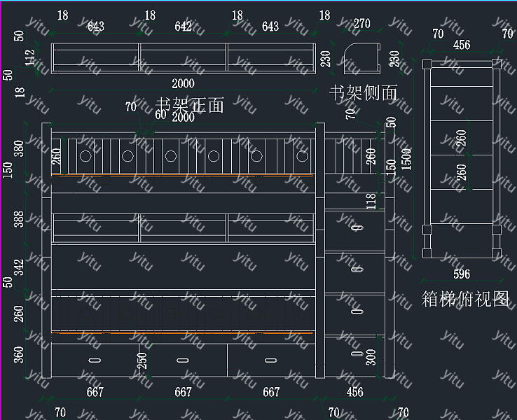517x420 pixels.
Task: Pick the bottom-right drawer handle
Action: click(270, 360)
